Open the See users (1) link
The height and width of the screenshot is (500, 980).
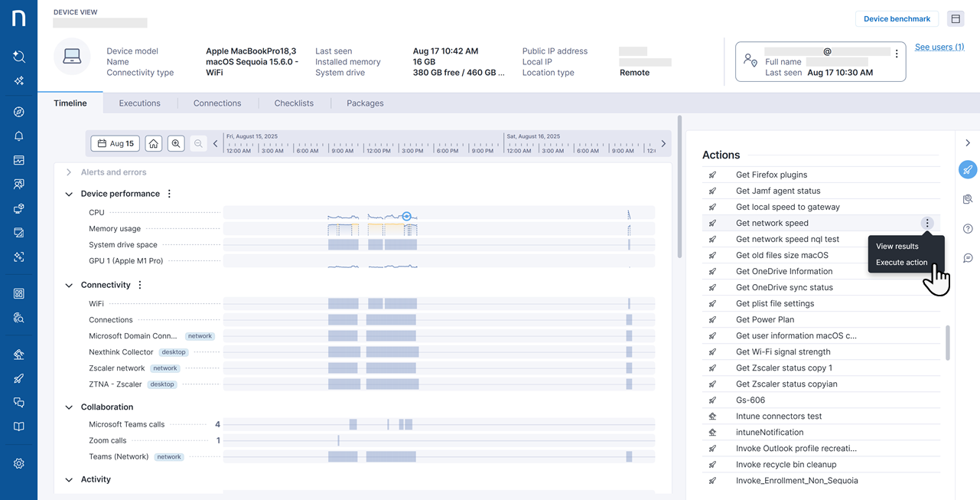click(939, 47)
